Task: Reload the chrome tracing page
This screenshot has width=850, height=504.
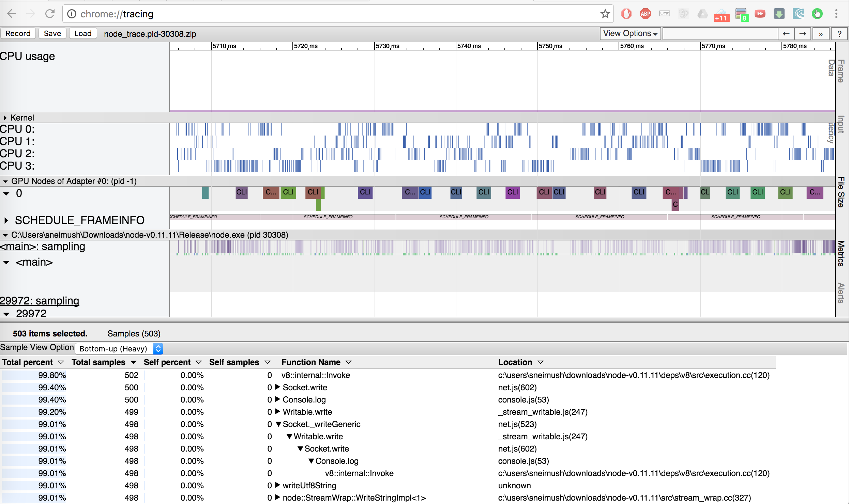Action: (50, 14)
